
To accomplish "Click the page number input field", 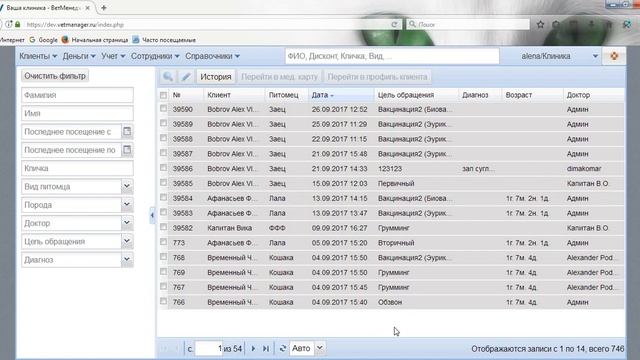I will click(x=209, y=349).
